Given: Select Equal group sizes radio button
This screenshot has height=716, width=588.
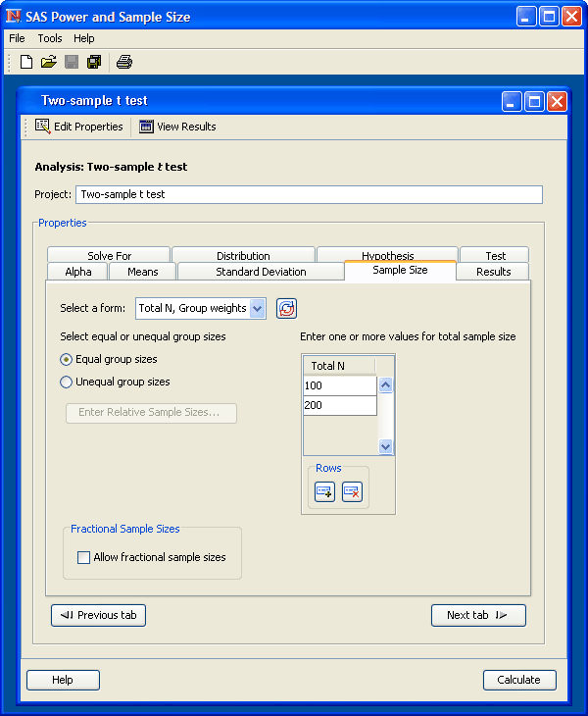Looking at the screenshot, I should [67, 360].
